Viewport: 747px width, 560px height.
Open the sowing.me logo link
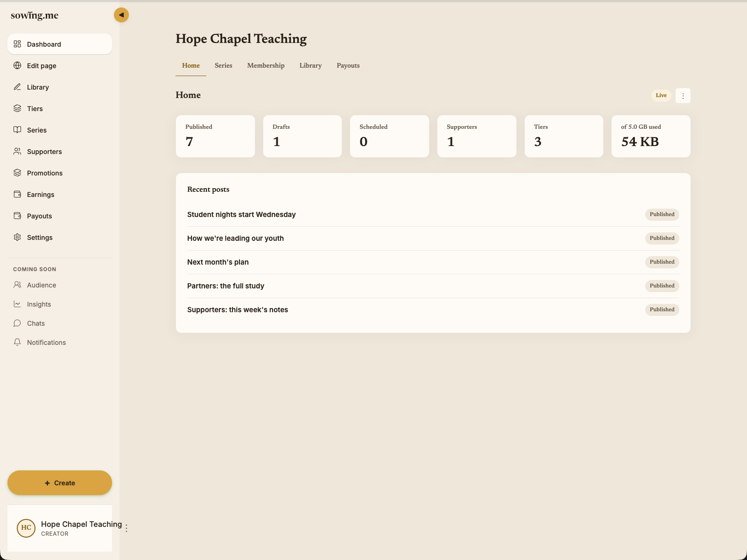pos(35,15)
